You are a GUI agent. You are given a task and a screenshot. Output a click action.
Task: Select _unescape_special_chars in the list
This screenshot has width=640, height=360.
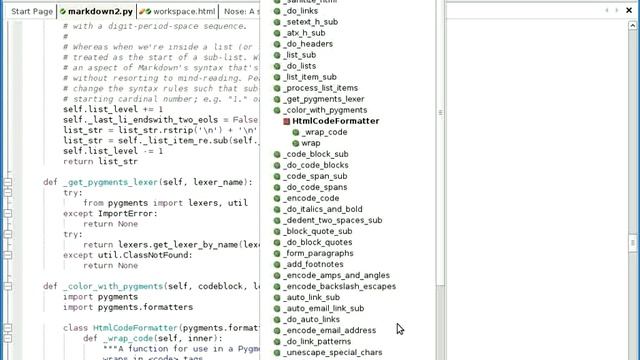click(333, 353)
